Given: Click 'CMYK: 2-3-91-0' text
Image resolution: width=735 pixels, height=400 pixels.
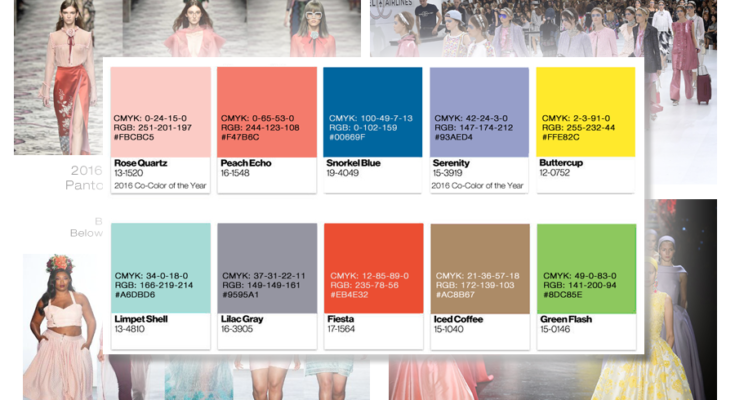Looking at the screenshot, I should (x=576, y=118).
